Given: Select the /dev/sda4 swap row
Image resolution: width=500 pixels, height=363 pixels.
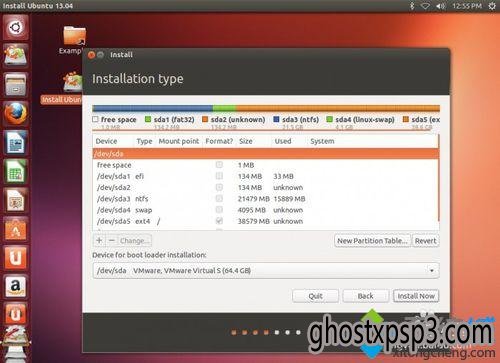Looking at the screenshot, I should pyautogui.click(x=266, y=210).
